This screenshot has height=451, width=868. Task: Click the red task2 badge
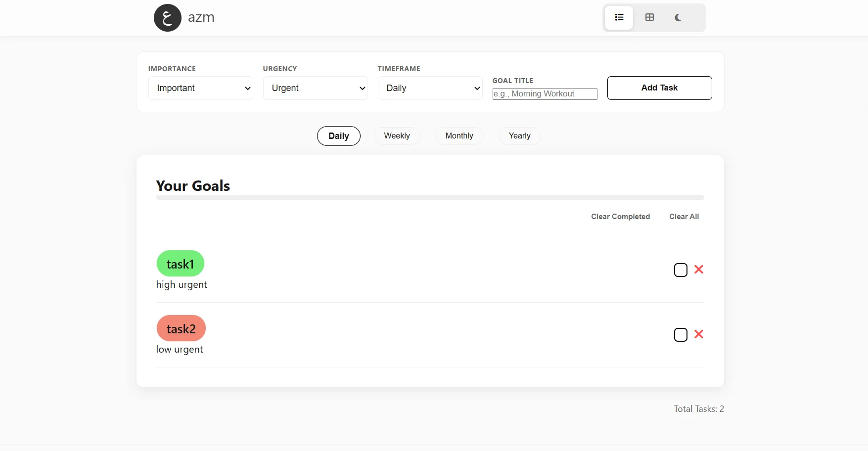click(x=181, y=328)
